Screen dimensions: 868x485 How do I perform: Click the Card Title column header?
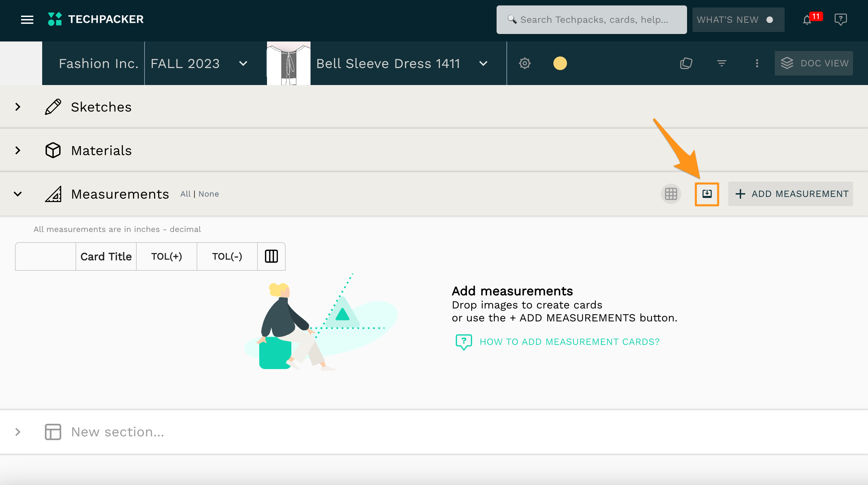(x=106, y=256)
